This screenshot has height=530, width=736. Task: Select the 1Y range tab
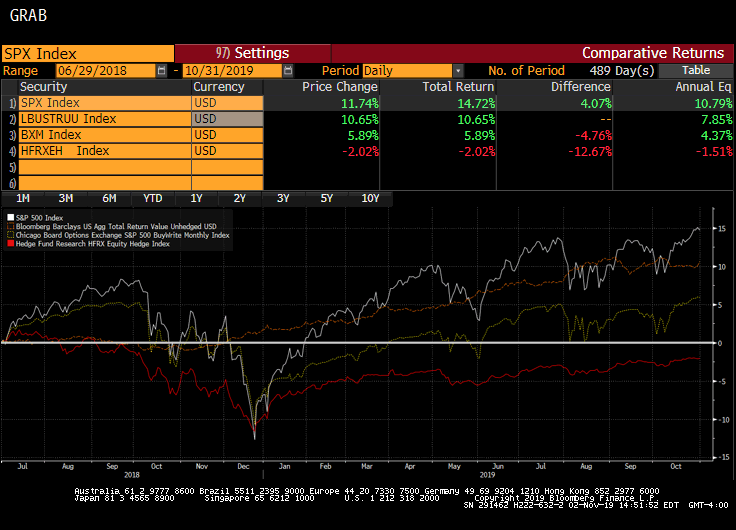196,199
